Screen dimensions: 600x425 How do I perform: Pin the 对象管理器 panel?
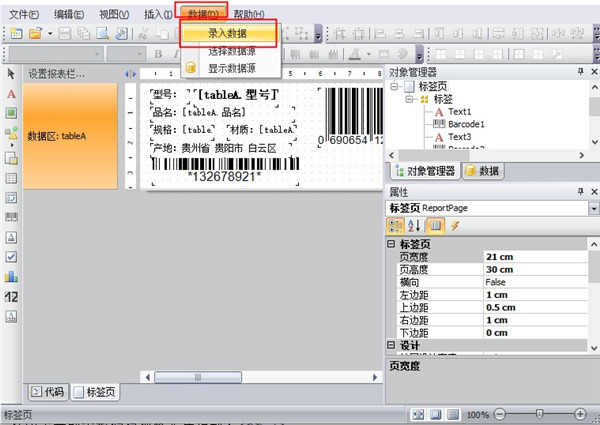(x=580, y=72)
